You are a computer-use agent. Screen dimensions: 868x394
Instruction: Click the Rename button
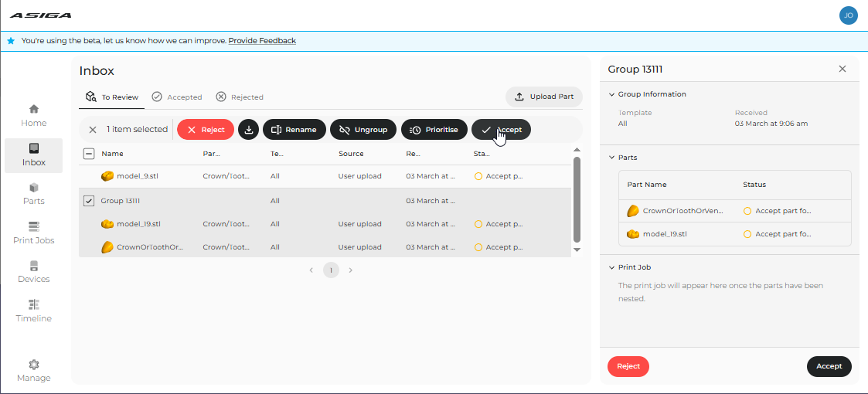pos(294,130)
